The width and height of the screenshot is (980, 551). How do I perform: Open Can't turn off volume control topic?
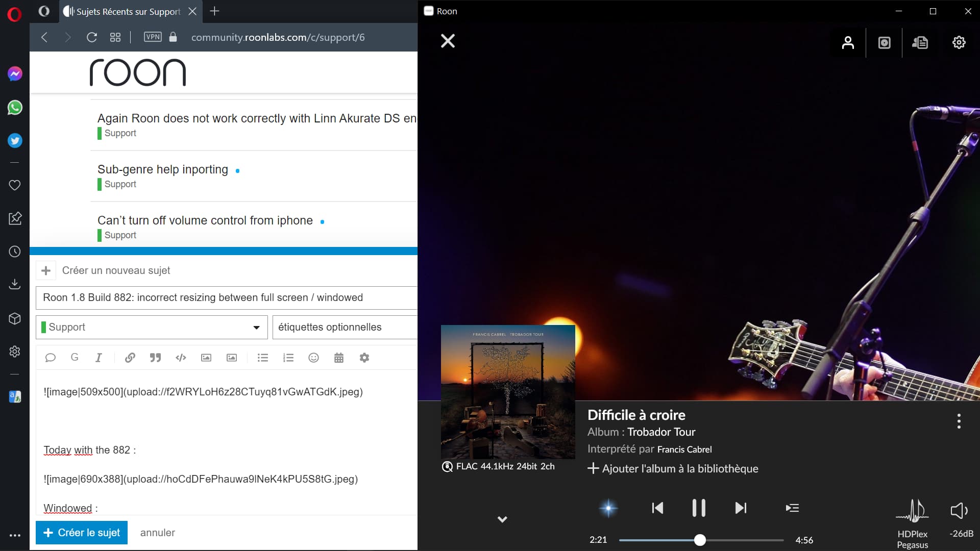coord(205,220)
